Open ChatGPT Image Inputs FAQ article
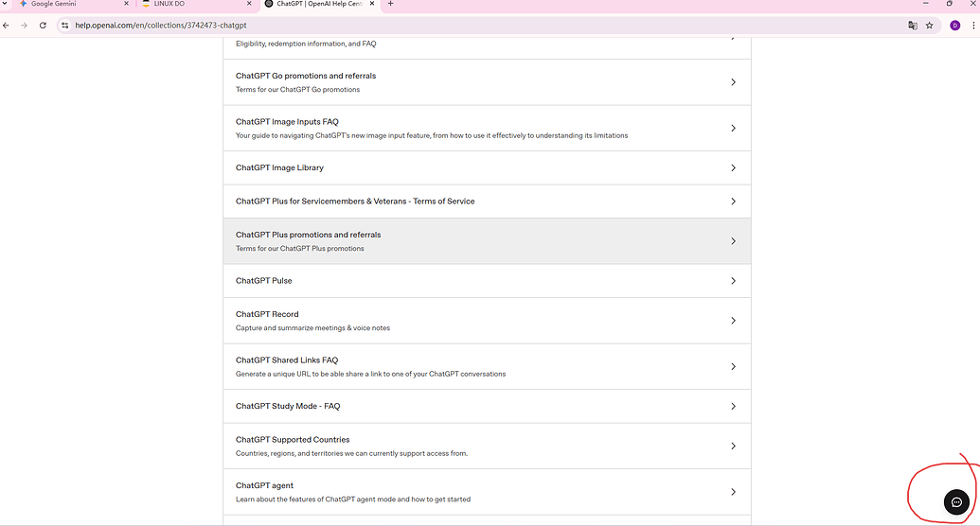Image resolution: width=980 pixels, height=526 pixels. [487, 128]
